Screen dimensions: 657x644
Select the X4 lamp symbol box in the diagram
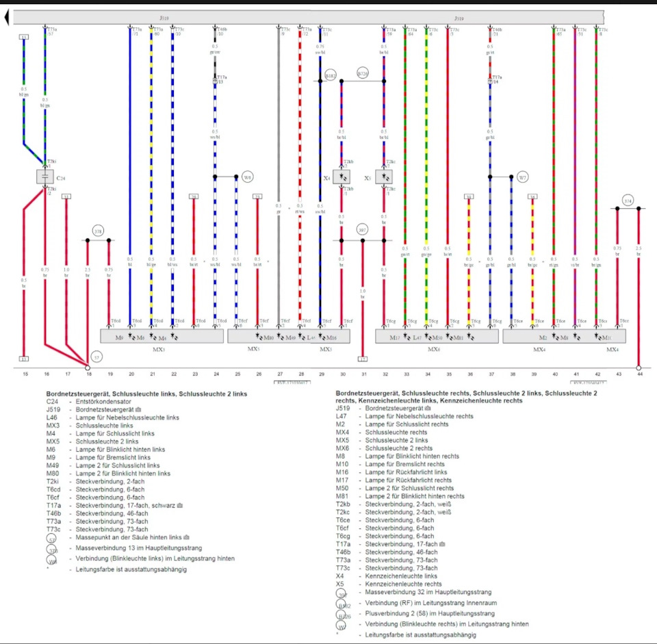[342, 177]
